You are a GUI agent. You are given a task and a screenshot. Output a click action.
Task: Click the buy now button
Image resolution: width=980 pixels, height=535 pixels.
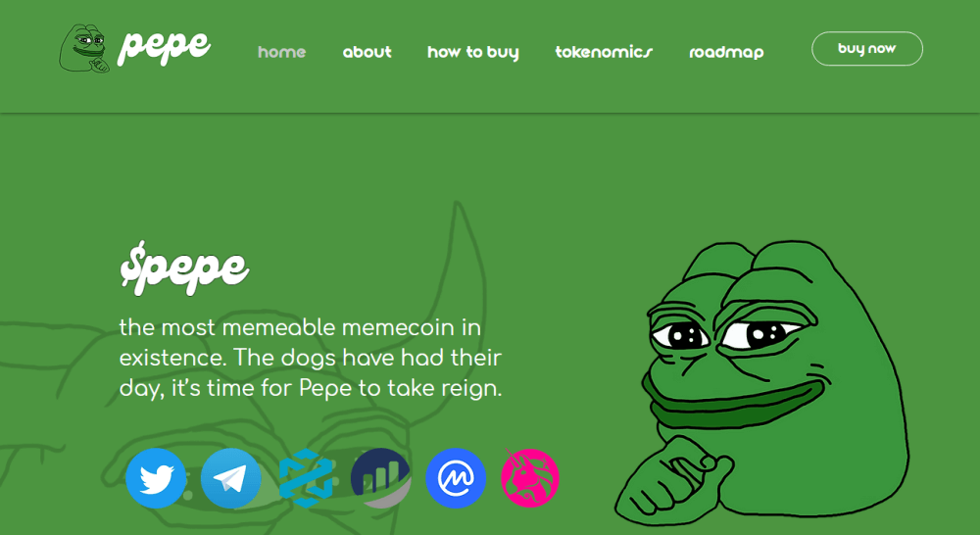click(x=867, y=49)
